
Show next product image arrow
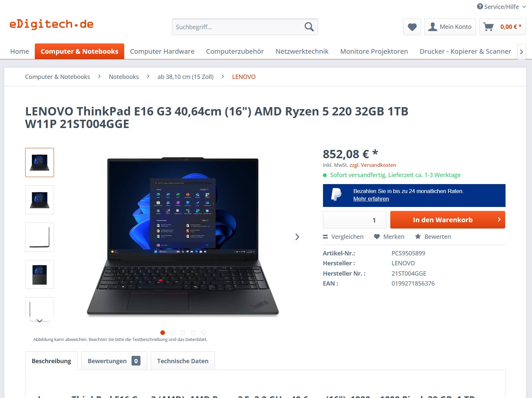click(297, 237)
